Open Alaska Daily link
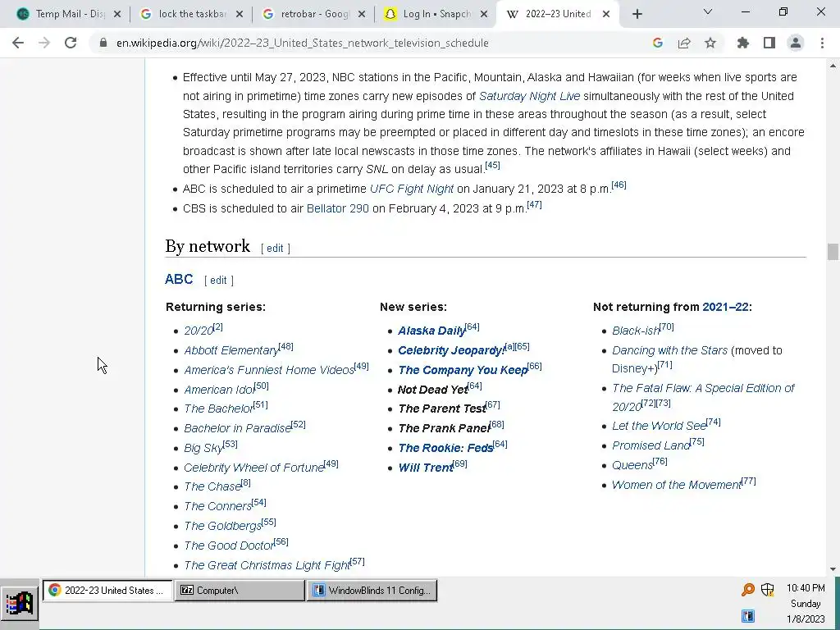840x630 pixels. point(431,331)
